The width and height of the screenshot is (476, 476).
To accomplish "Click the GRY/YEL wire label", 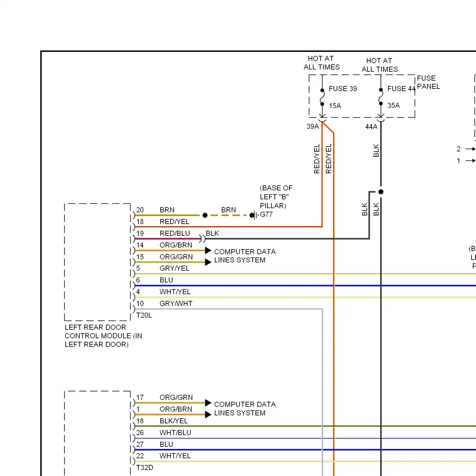I will click(174, 268).
